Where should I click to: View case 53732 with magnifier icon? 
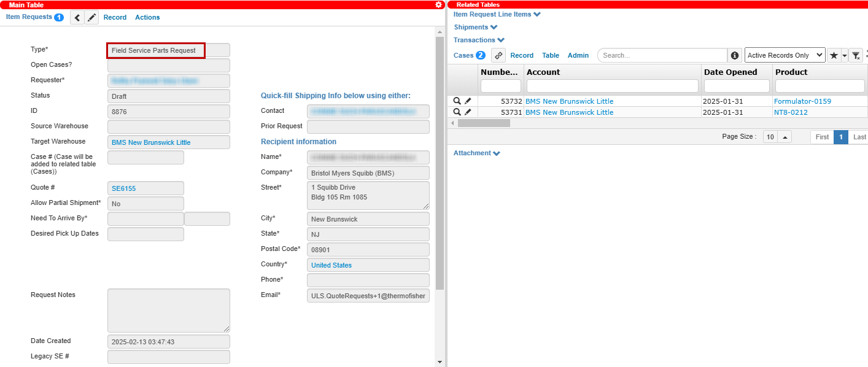pos(457,101)
